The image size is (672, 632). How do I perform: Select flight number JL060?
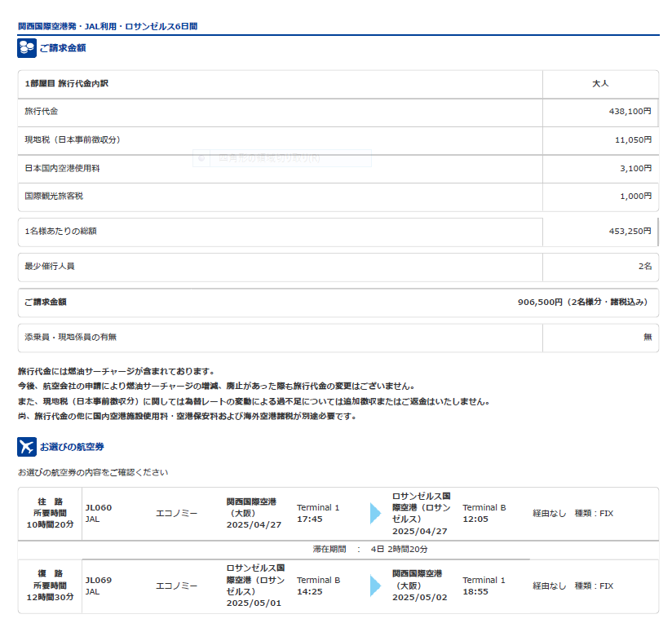99,508
